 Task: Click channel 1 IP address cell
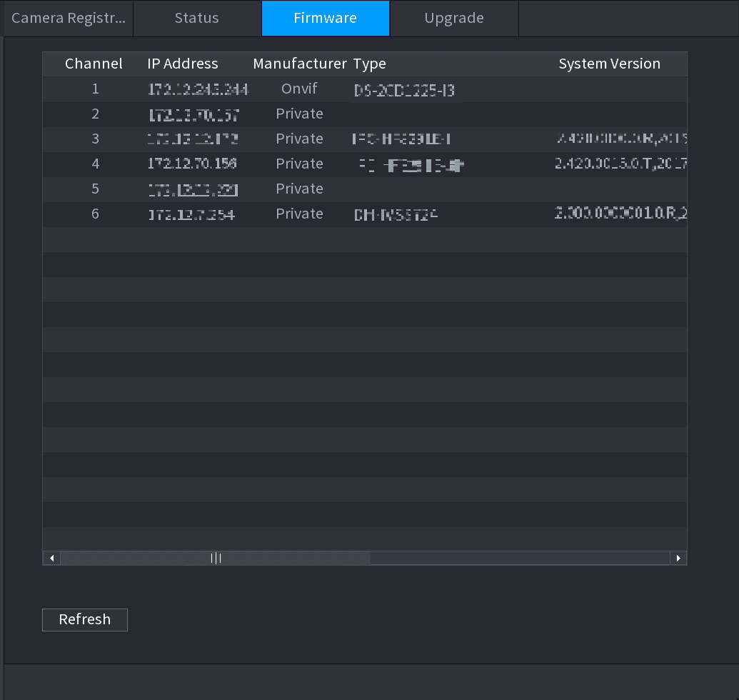[x=198, y=89]
